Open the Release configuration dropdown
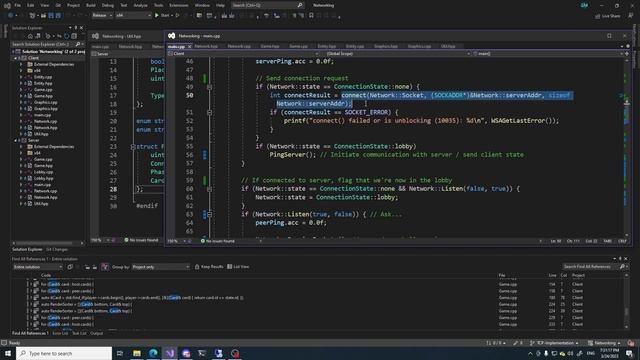This screenshot has width=640, height=360. 102,16
